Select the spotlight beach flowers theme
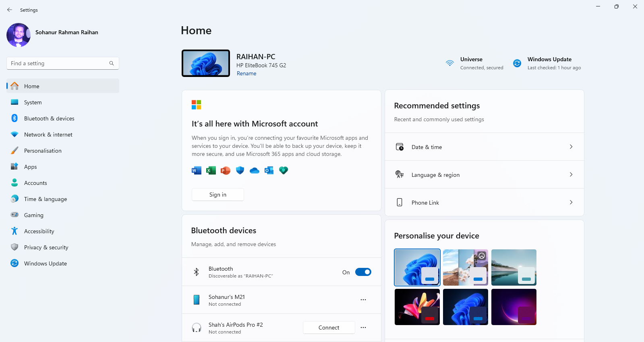The image size is (644, 342). (x=466, y=267)
